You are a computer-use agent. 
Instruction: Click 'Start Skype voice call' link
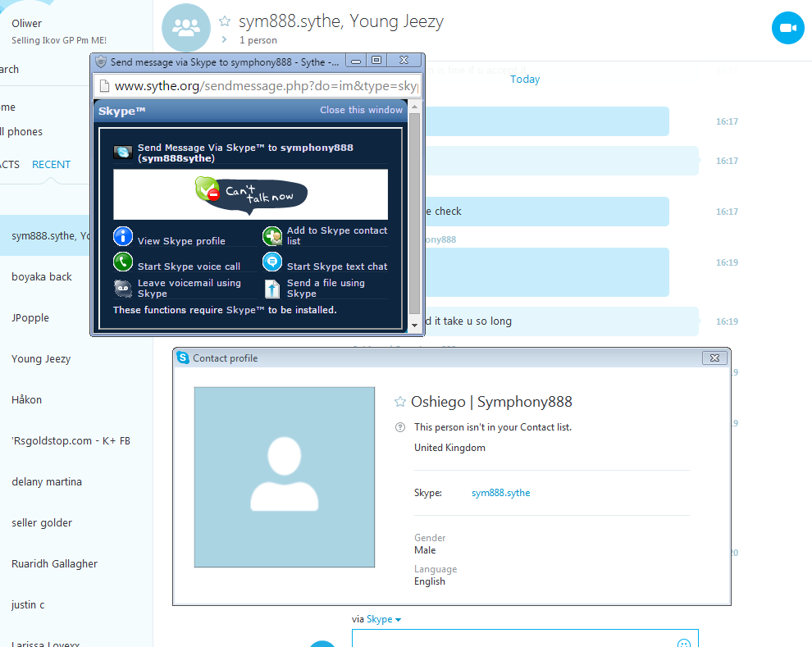click(189, 266)
